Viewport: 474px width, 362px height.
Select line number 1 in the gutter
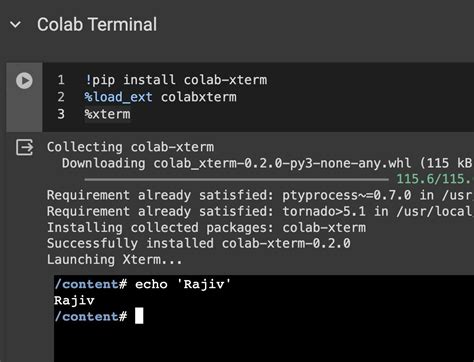click(x=61, y=80)
